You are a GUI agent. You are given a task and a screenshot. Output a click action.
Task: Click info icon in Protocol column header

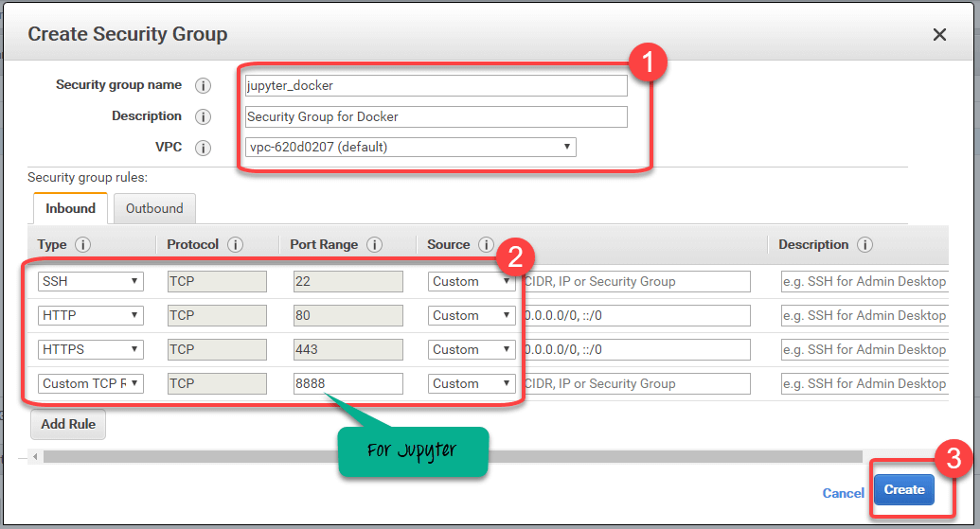click(236, 245)
